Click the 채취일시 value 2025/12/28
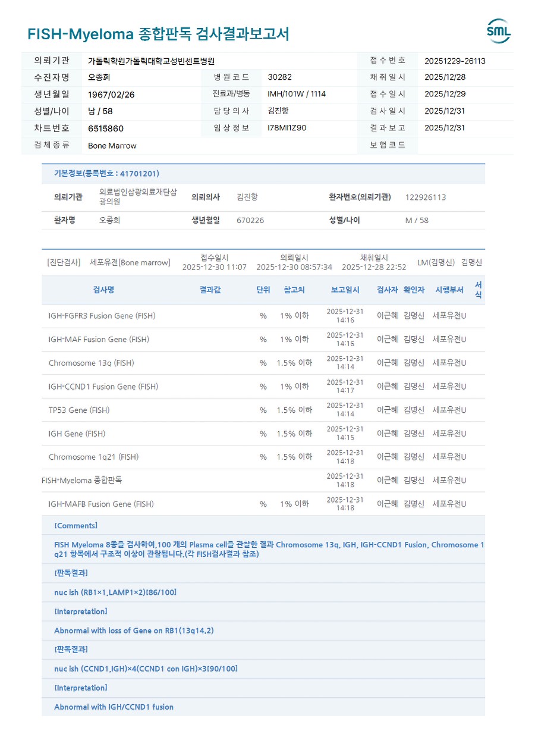Viewport: 535px width, 756px height. (x=445, y=77)
